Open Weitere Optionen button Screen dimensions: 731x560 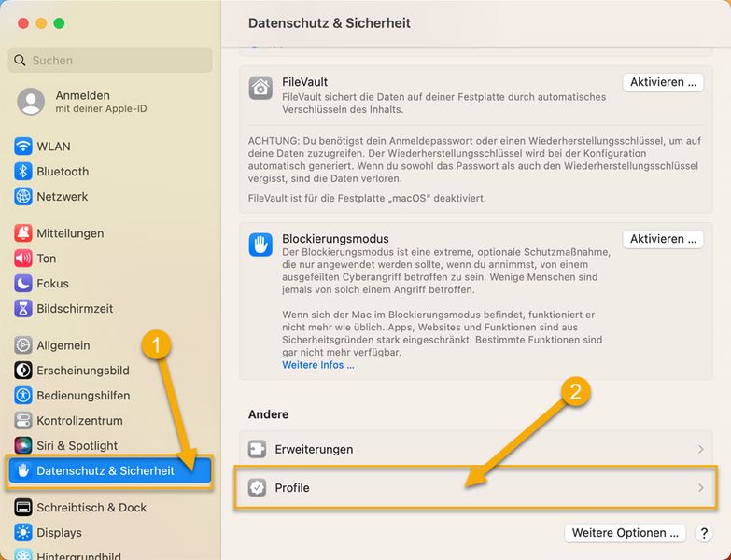625,533
